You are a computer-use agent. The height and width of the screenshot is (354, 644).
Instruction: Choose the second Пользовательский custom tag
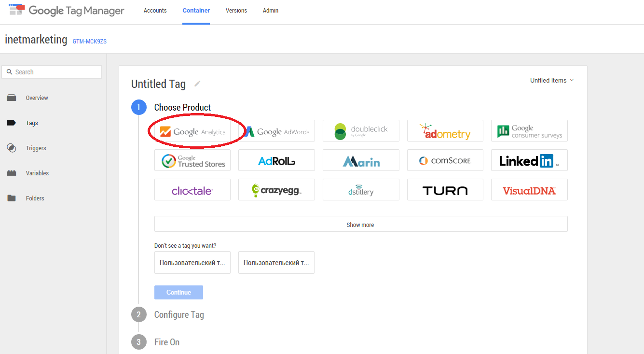pos(276,263)
